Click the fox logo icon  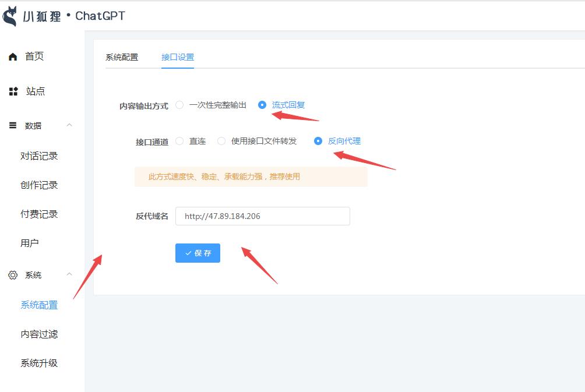(x=10, y=16)
